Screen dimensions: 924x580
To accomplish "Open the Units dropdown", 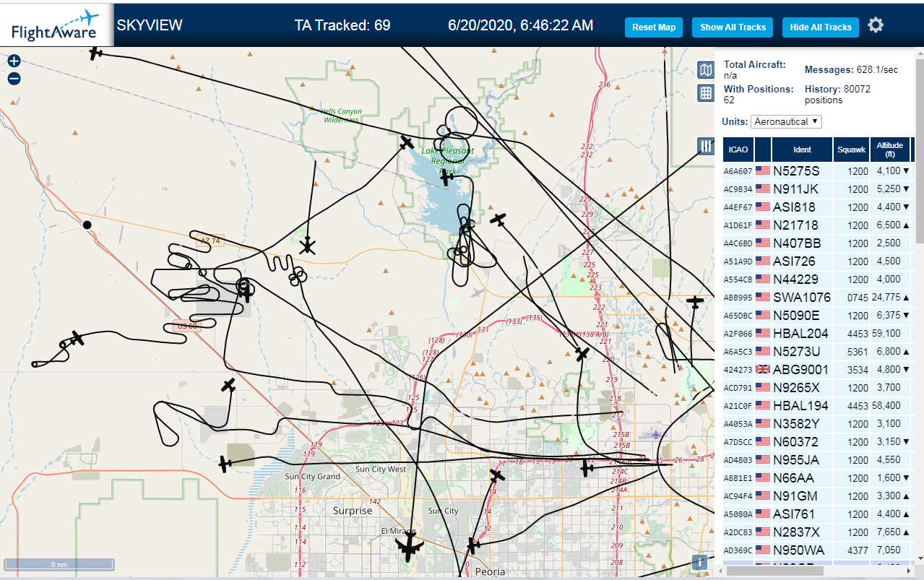I will point(786,121).
